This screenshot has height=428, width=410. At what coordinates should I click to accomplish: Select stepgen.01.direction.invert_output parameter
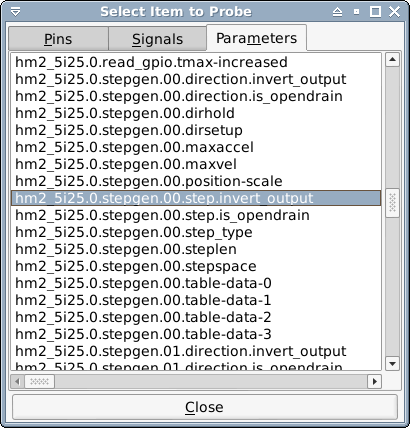coord(196,351)
